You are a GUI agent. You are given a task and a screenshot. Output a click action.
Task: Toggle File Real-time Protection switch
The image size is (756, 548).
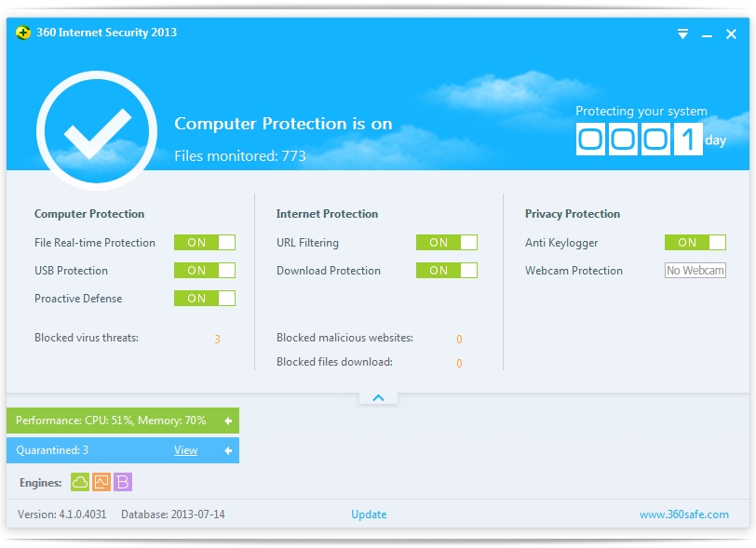(x=205, y=243)
